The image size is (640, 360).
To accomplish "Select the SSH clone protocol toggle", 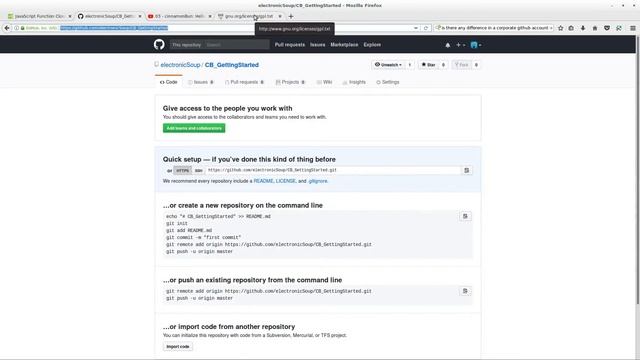I will pyautogui.click(x=198, y=171).
